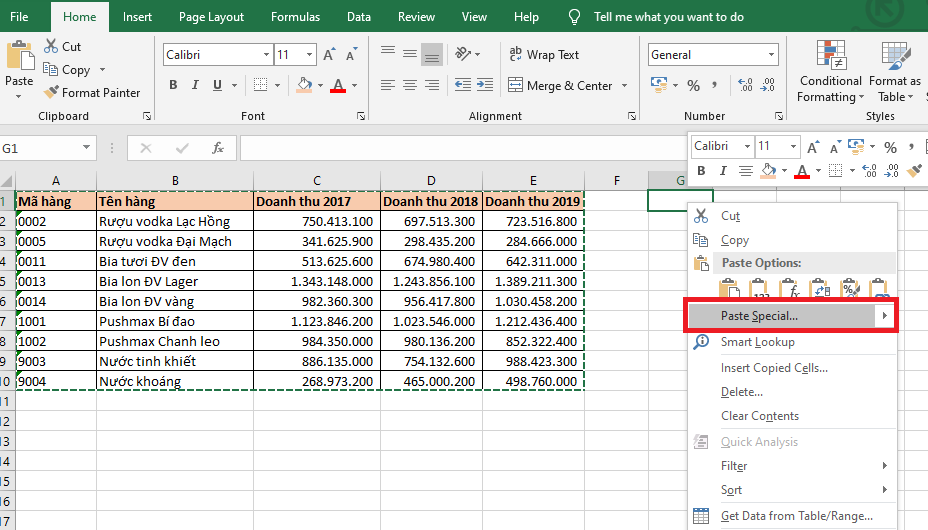The width and height of the screenshot is (928, 530).
Task: Click the Cut icon in the ribbon
Action: click(62, 46)
